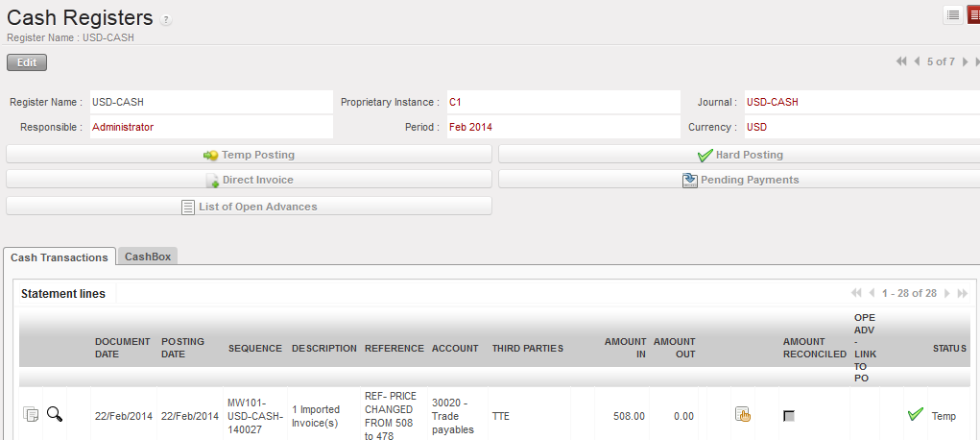Viewport: 980px width, 440px height.
Task: Open List of Open Advances
Action: pyautogui.click(x=249, y=207)
